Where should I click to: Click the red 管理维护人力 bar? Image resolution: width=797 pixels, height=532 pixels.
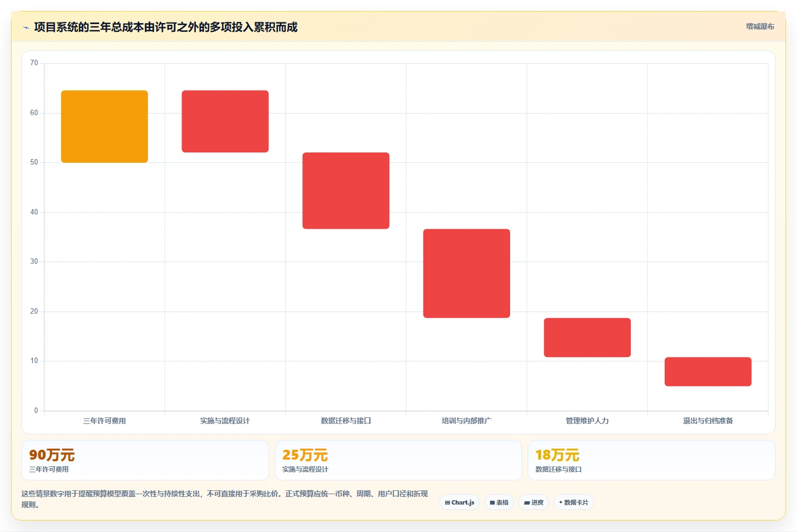[x=587, y=338]
